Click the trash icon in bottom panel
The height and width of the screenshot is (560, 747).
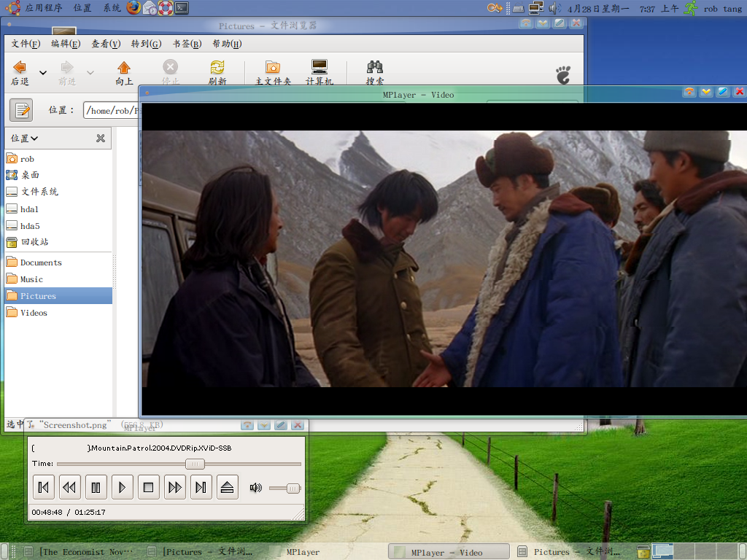click(643, 551)
